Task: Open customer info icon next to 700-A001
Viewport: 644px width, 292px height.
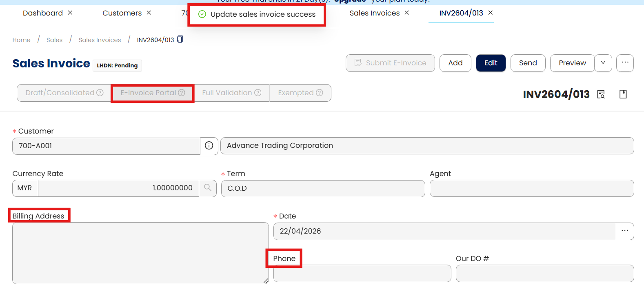Action: (209, 146)
